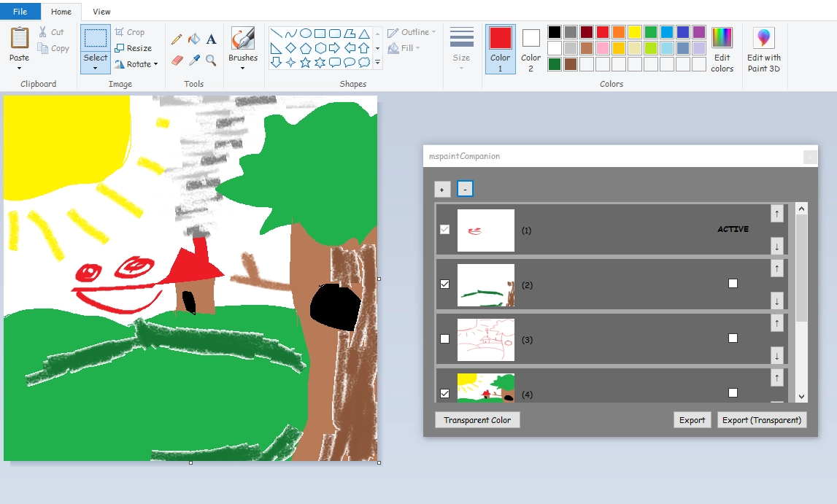The height and width of the screenshot is (504, 837).
Task: Open the Rotate dropdown menu
Action: pyautogui.click(x=136, y=64)
